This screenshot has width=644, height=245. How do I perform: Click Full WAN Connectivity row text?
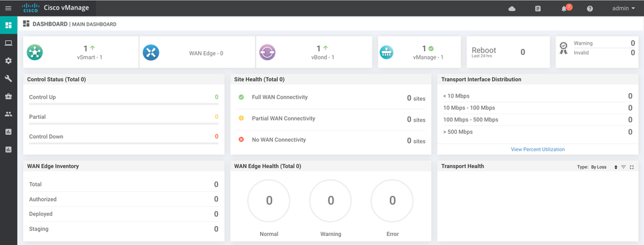point(279,97)
